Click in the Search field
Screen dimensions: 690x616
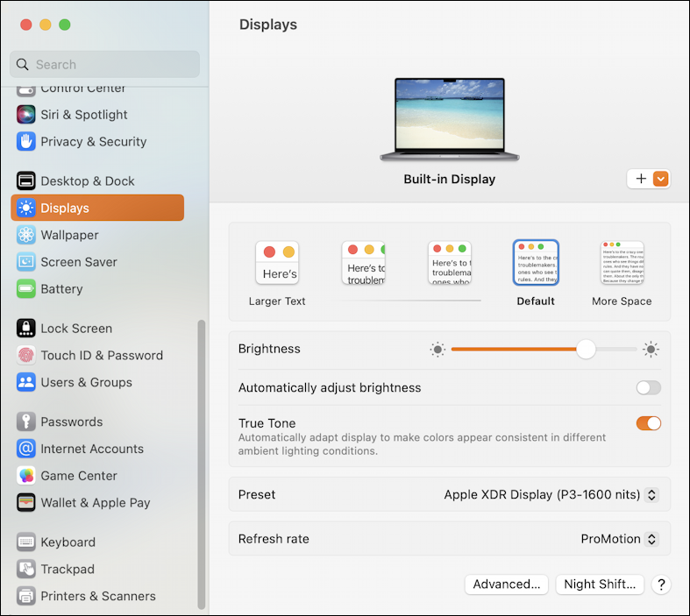tap(104, 65)
